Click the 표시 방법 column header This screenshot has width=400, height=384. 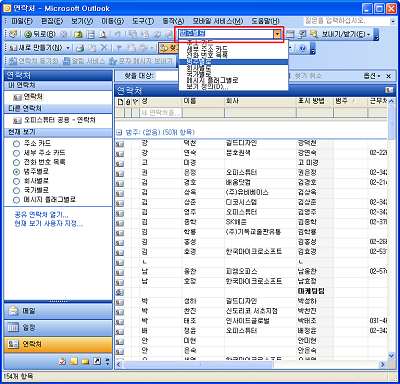pos(315,102)
